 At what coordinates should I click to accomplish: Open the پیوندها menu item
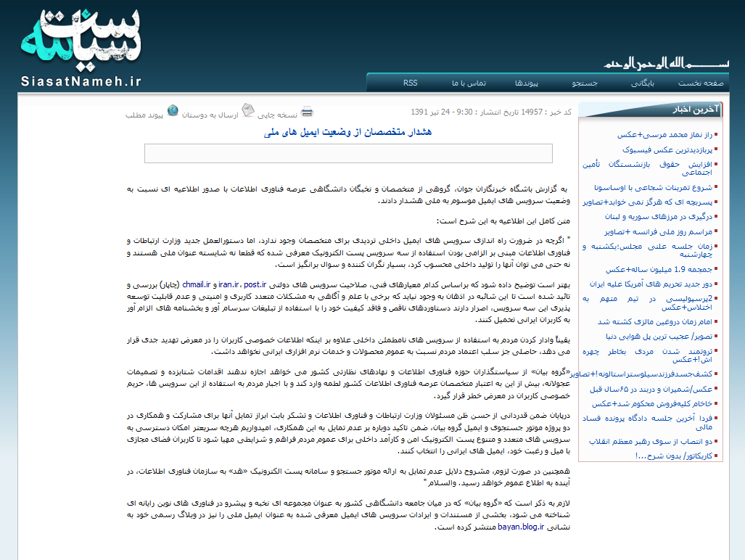(527, 83)
